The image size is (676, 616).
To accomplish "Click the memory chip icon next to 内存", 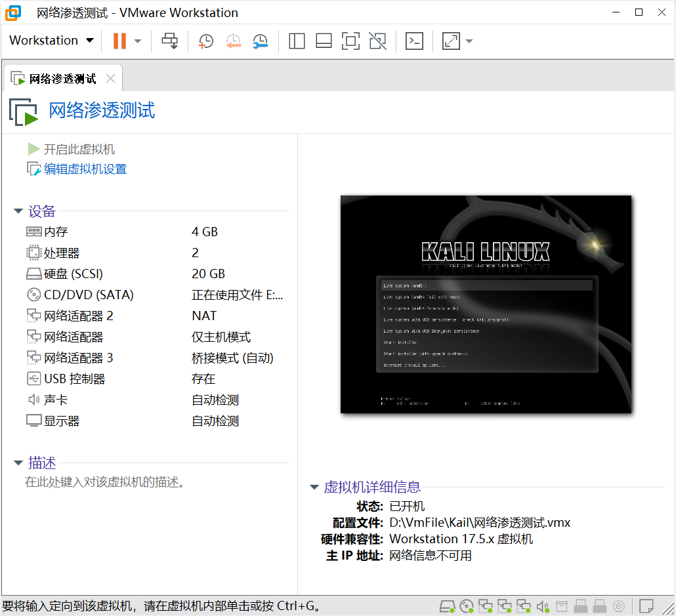I will (x=33, y=232).
